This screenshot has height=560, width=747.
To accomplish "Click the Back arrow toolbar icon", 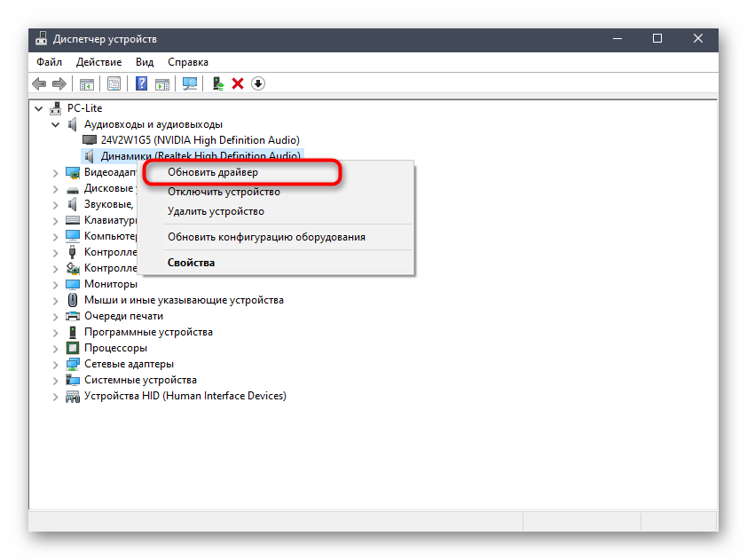I will (39, 83).
